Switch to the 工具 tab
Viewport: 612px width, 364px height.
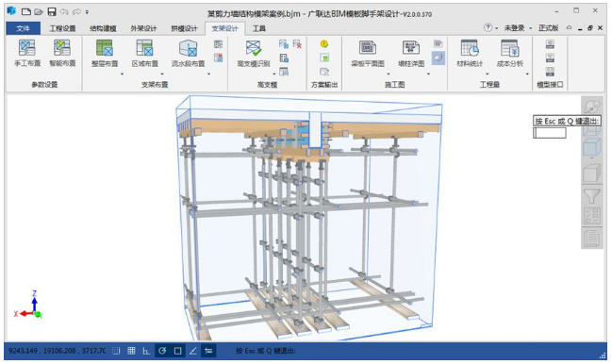tap(258, 28)
